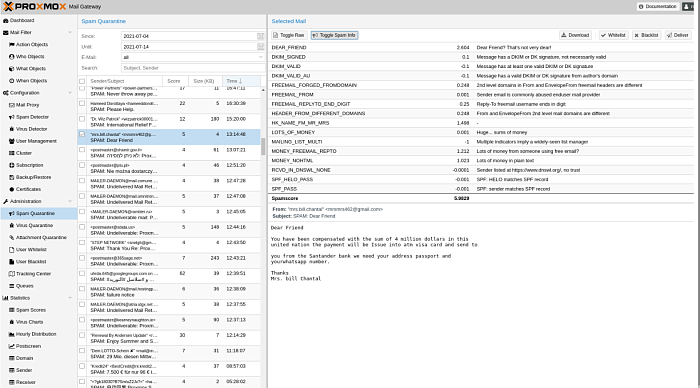Collapse the Administration section
Viewport: 700px width, 388px height.
pos(70,201)
